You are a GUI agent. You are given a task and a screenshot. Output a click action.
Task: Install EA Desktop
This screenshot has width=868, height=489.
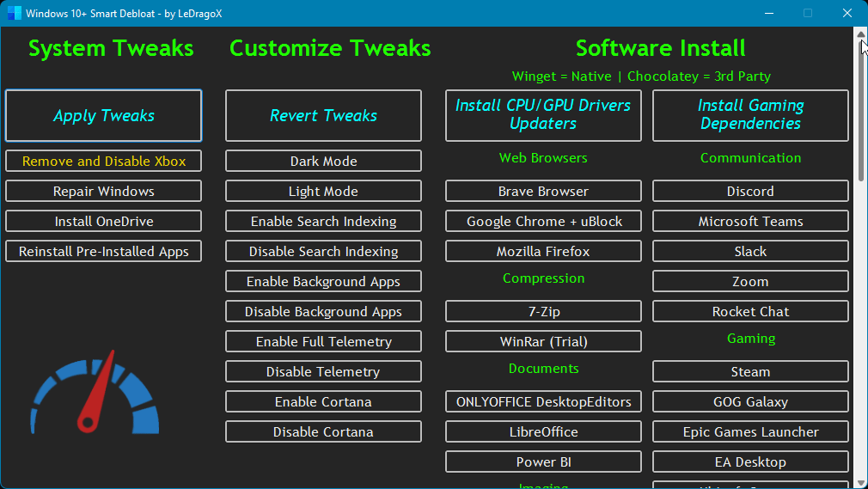point(750,461)
